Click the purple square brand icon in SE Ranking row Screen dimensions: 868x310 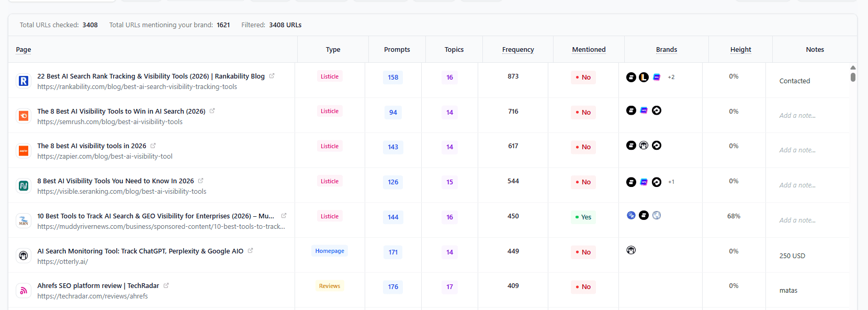tap(644, 182)
